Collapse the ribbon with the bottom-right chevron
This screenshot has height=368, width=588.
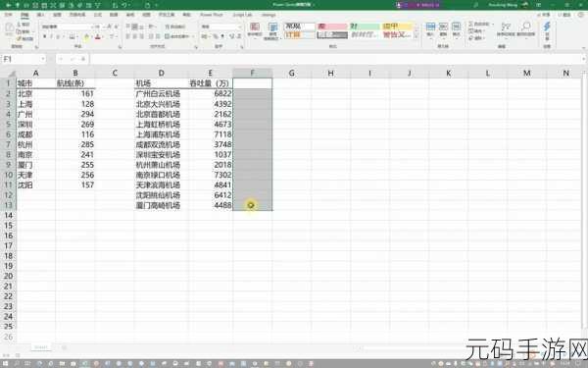[x=583, y=47]
